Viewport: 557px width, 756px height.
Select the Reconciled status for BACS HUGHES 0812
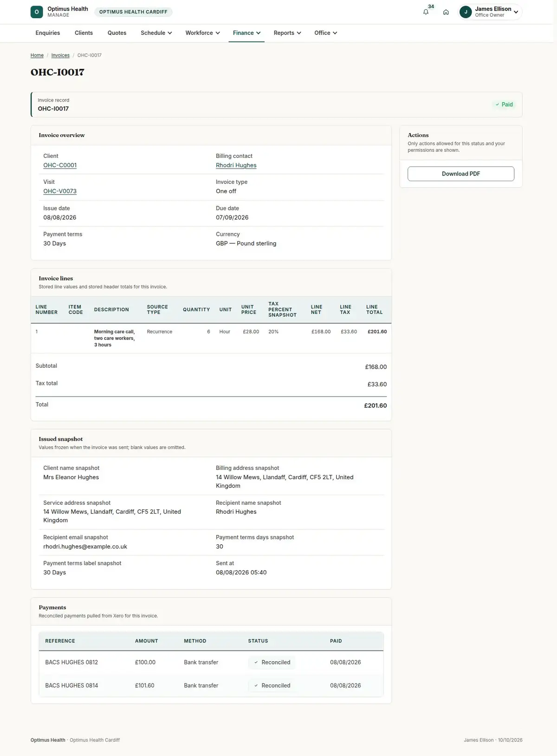[272, 662]
